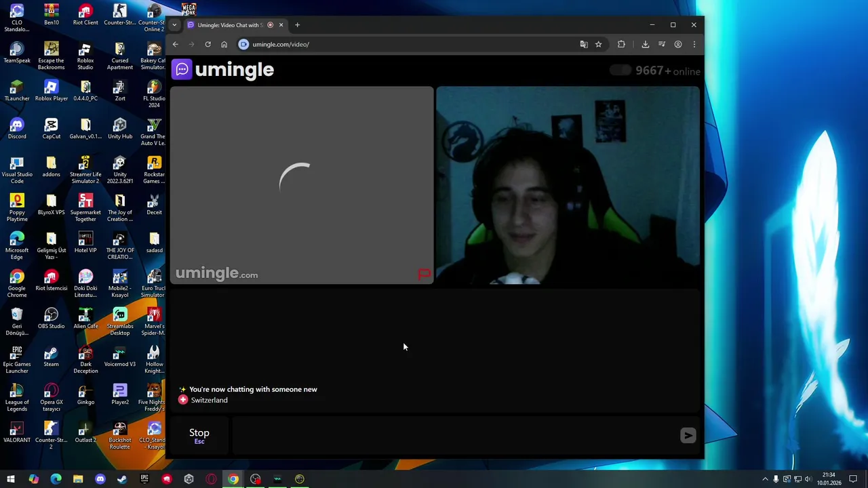Image resolution: width=868 pixels, height=488 pixels.
Task: Select the VALORANT desktop shortcut
Action: (x=17, y=431)
